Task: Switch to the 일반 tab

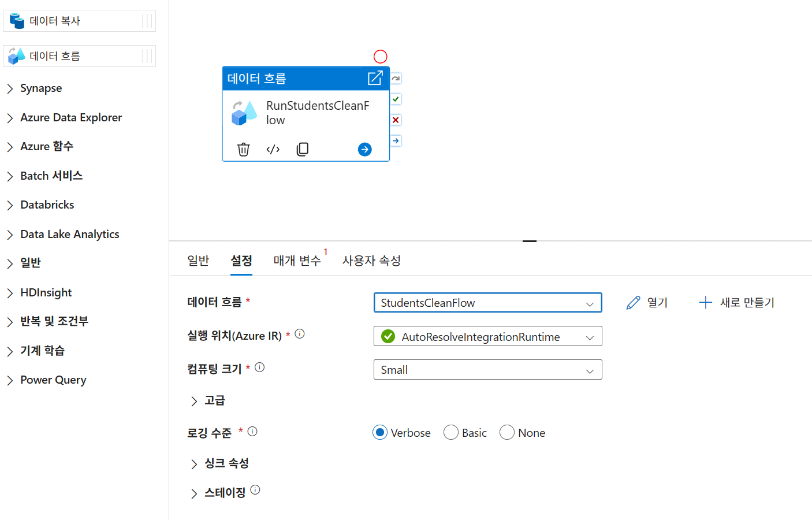Action: (198, 261)
